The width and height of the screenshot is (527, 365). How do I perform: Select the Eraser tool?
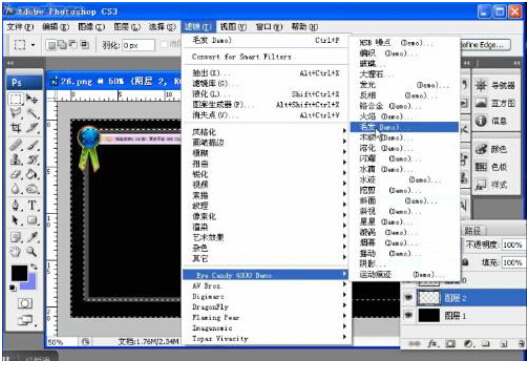click(x=15, y=174)
